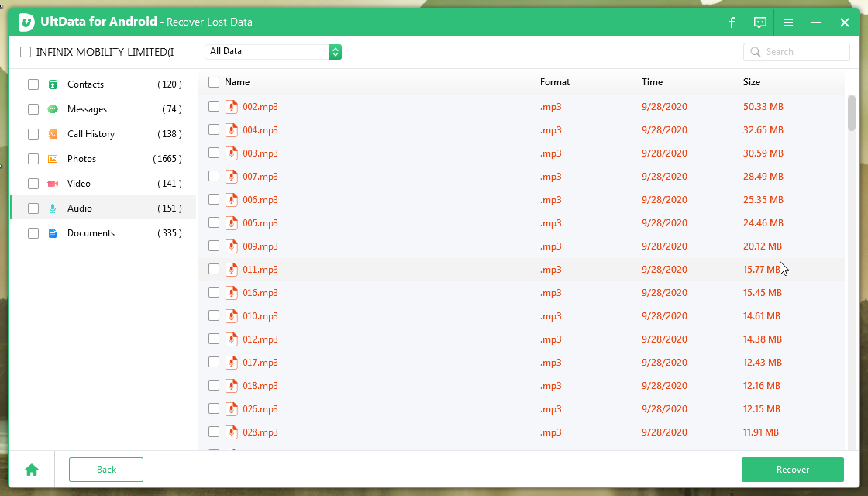Image resolution: width=868 pixels, height=496 pixels.
Task: Check the box for 026.mp3
Action: point(214,408)
